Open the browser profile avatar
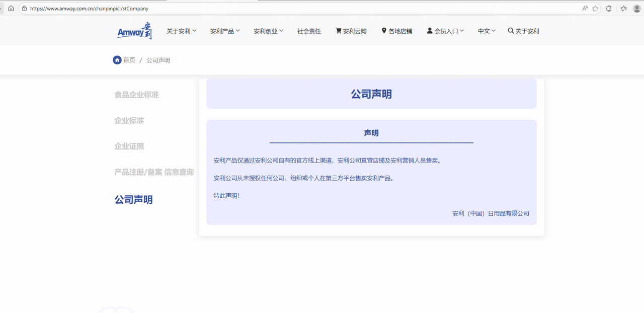The height and width of the screenshot is (313, 644). 636,9
